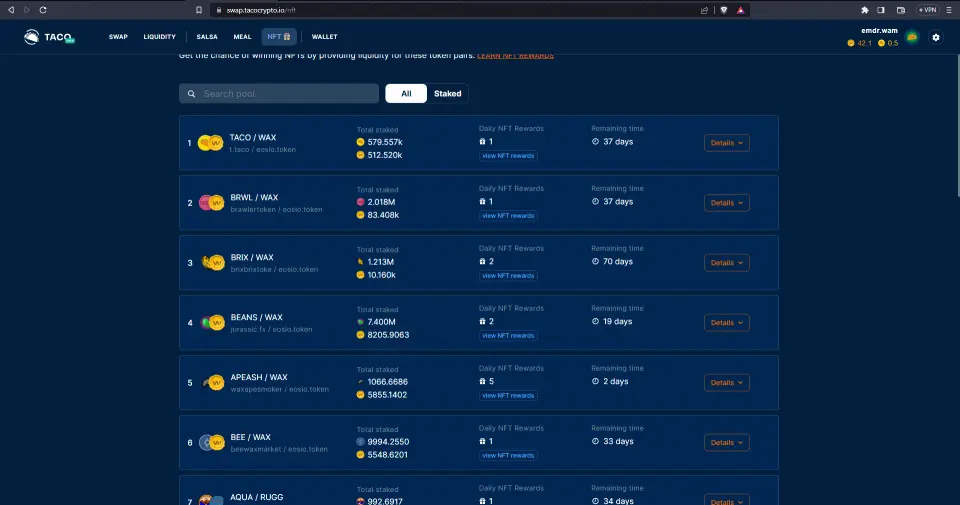Select the NFT tab in navigation
Screen dimensions: 960x505
(279, 37)
